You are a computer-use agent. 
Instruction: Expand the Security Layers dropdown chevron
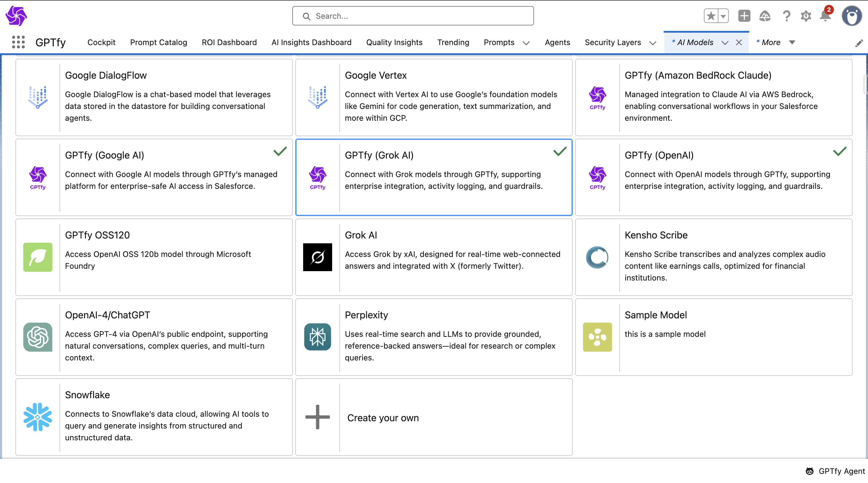[x=652, y=43]
